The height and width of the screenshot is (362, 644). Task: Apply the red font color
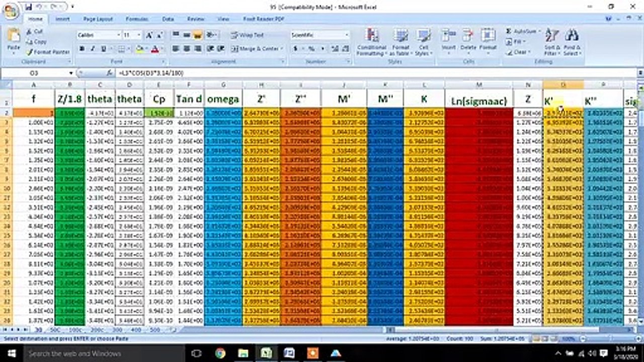tap(154, 49)
